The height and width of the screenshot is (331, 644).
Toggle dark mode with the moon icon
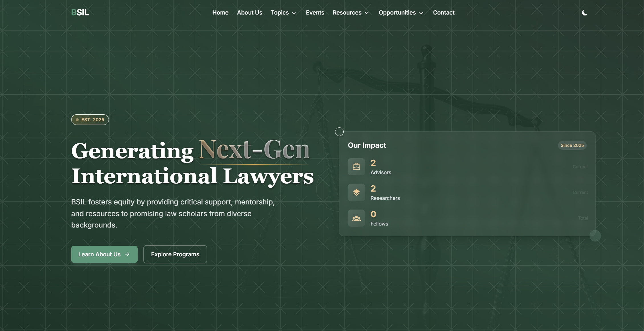[x=584, y=13]
